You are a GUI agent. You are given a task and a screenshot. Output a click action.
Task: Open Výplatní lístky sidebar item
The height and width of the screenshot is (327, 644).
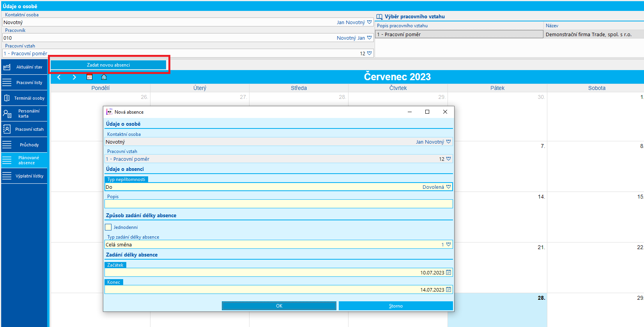point(24,176)
